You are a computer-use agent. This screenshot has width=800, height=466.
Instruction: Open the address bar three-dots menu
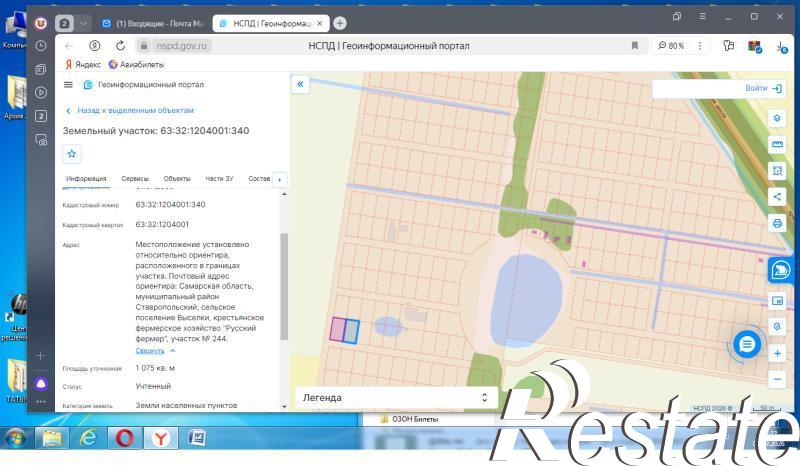pyautogui.click(x=699, y=45)
